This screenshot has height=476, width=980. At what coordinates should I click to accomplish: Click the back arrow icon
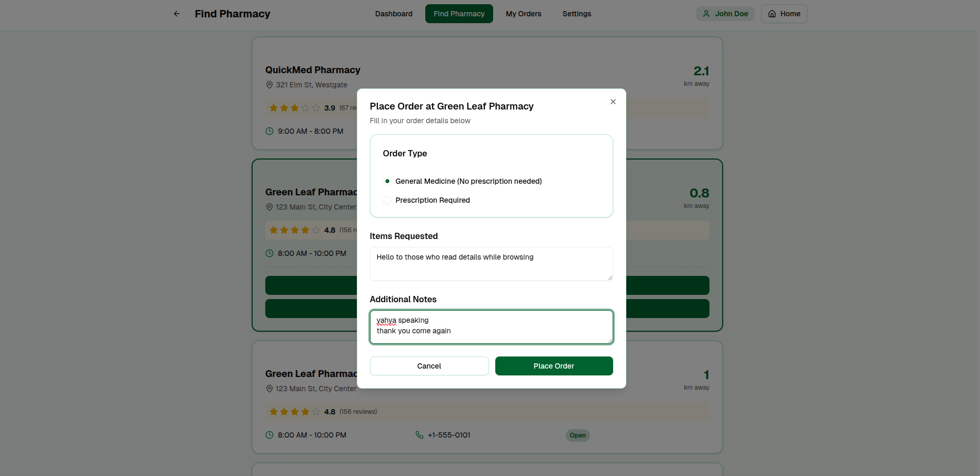(x=176, y=14)
